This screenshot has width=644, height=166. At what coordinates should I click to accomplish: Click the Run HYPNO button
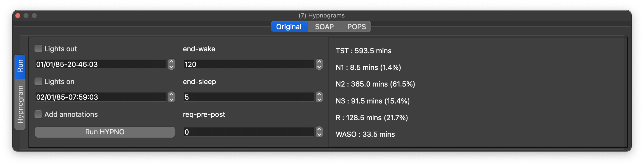[x=105, y=132]
